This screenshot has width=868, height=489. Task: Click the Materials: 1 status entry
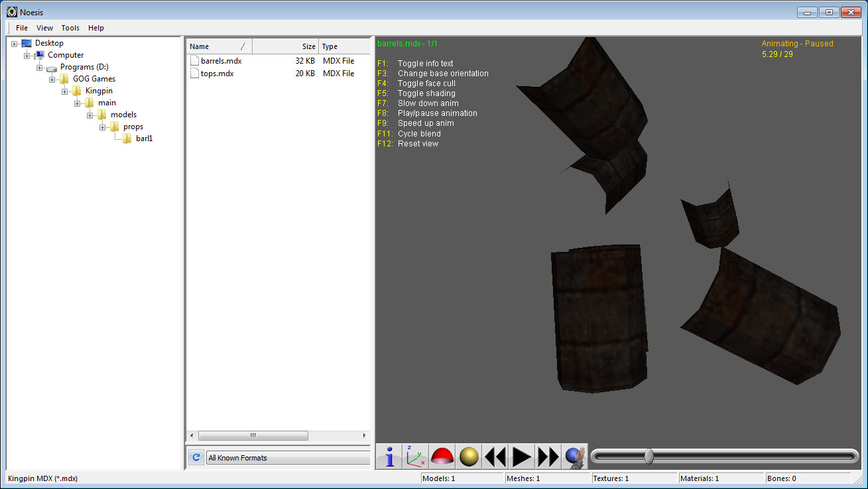click(x=700, y=478)
